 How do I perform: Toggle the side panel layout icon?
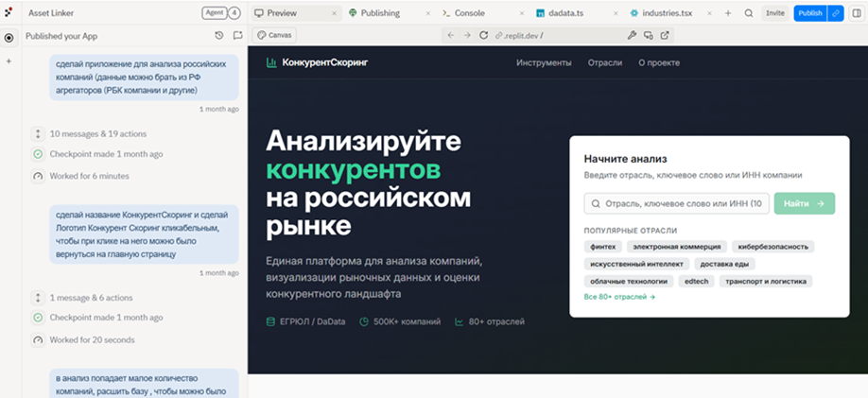point(857,13)
